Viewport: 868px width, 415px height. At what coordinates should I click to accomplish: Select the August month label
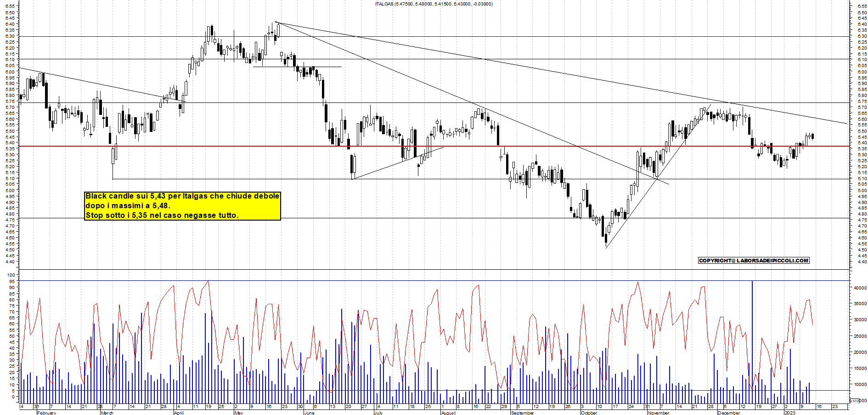[448, 413]
